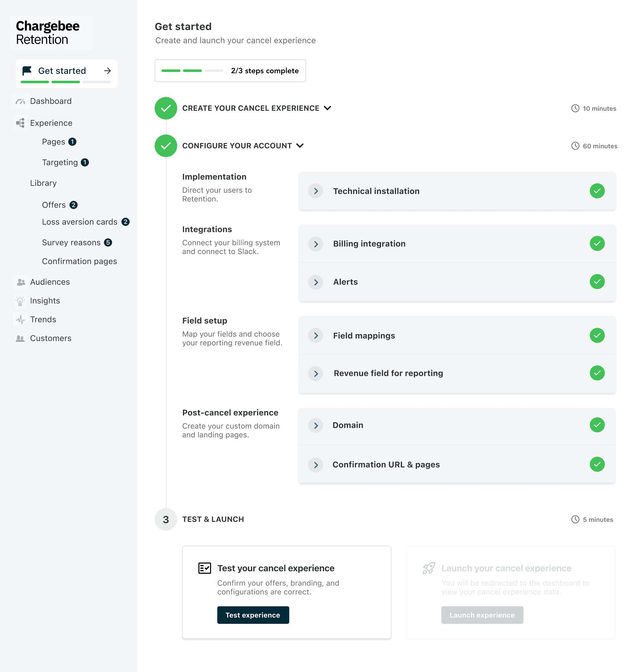Click the Dashboard gauge icon
The image size is (638, 672).
pos(20,101)
